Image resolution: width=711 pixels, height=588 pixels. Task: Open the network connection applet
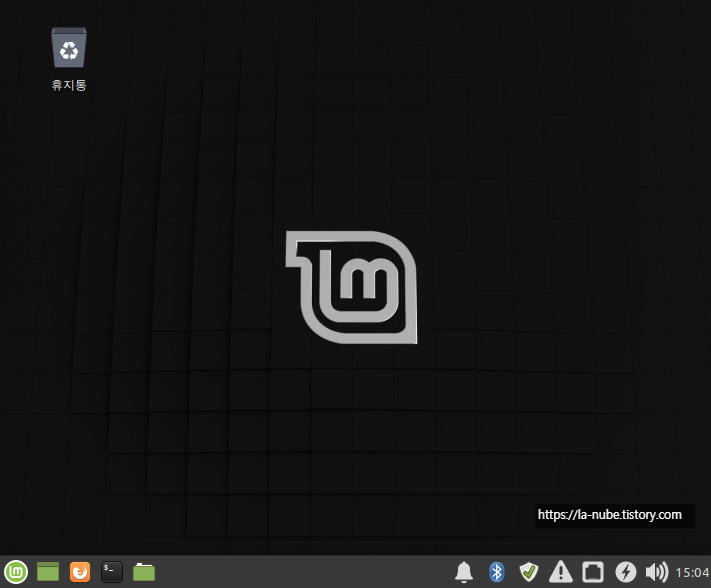tap(593, 572)
